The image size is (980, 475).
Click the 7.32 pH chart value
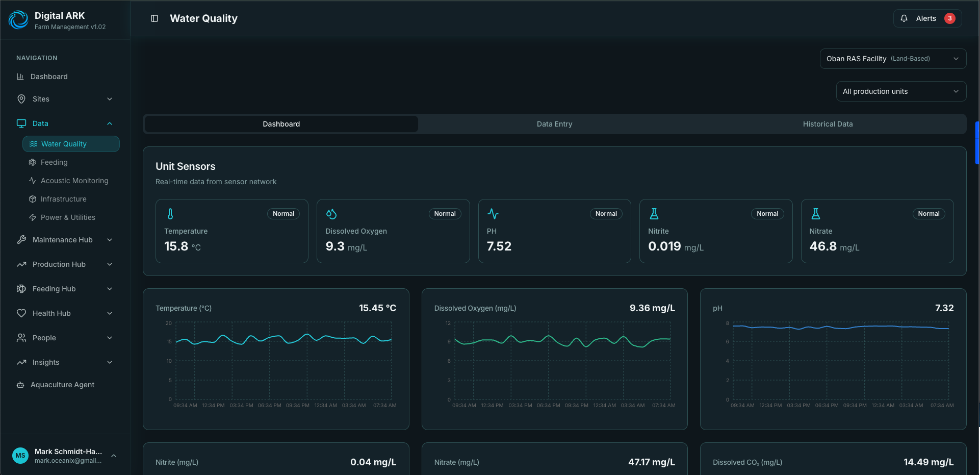[944, 308]
